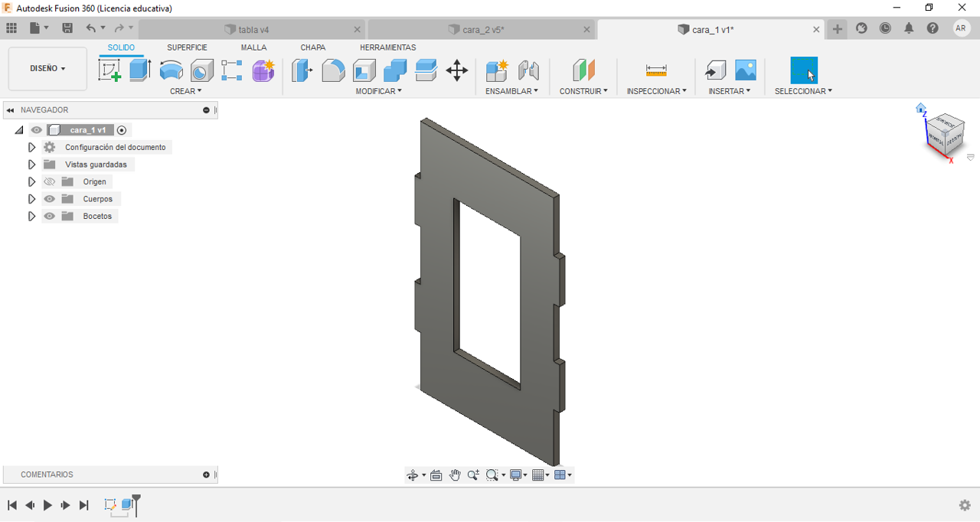
Task: Open the File menu icon
Action: coord(35,28)
